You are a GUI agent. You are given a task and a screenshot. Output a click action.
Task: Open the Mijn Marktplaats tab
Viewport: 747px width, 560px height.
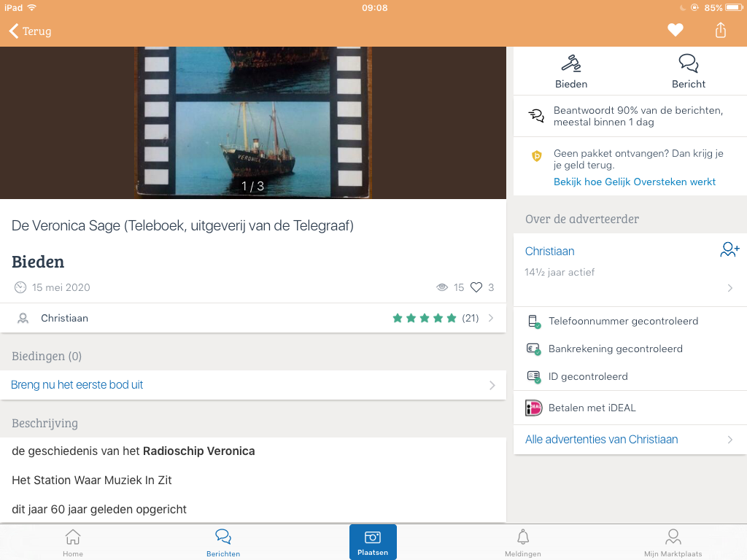click(673, 542)
